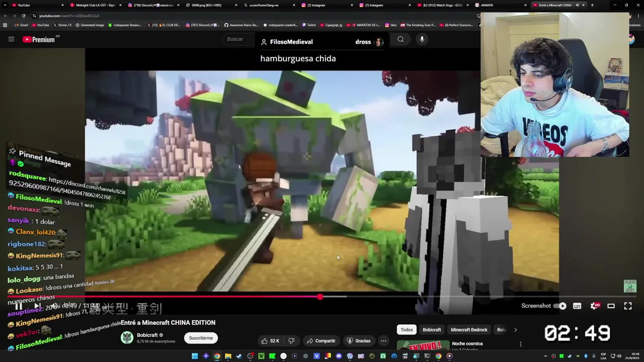Take a frame with the Screenshot button
Viewport: 644px width, 362px height.
point(536,306)
